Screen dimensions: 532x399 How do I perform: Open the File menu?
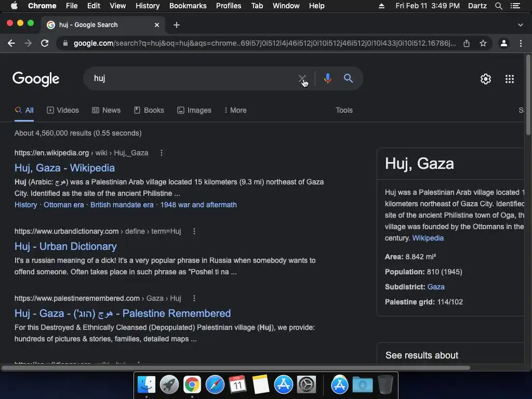[72, 6]
